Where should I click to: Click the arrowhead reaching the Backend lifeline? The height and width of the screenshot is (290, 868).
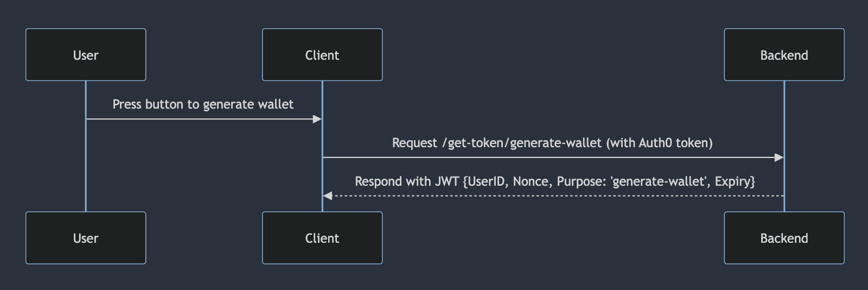[779, 157]
